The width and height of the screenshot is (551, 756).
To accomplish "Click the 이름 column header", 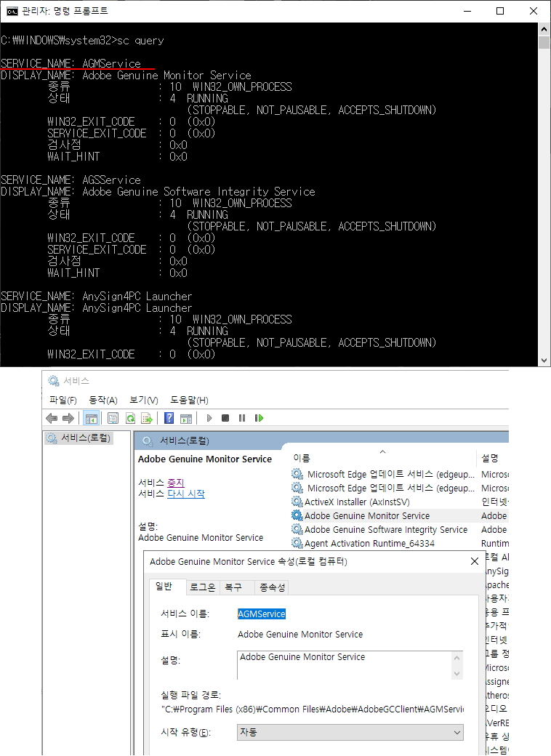I will point(384,458).
